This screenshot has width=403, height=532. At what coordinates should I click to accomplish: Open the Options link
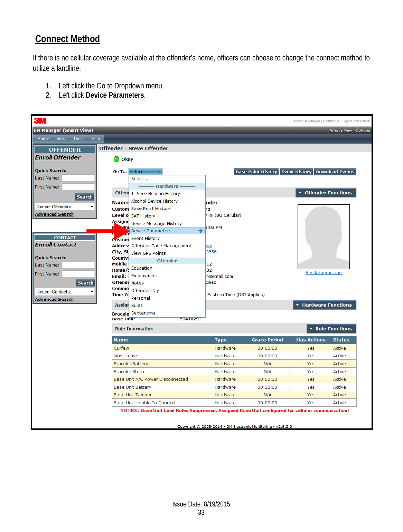point(363,130)
